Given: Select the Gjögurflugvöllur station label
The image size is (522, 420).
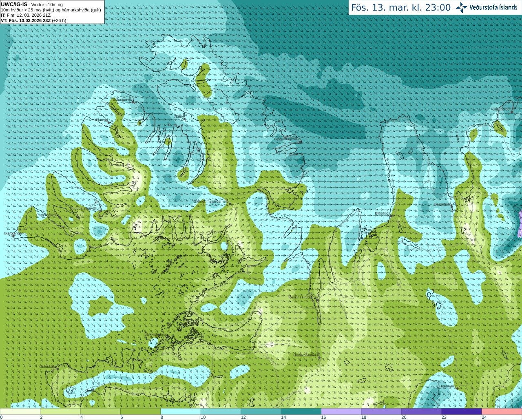Looking at the screenshot, I should 287,139.
